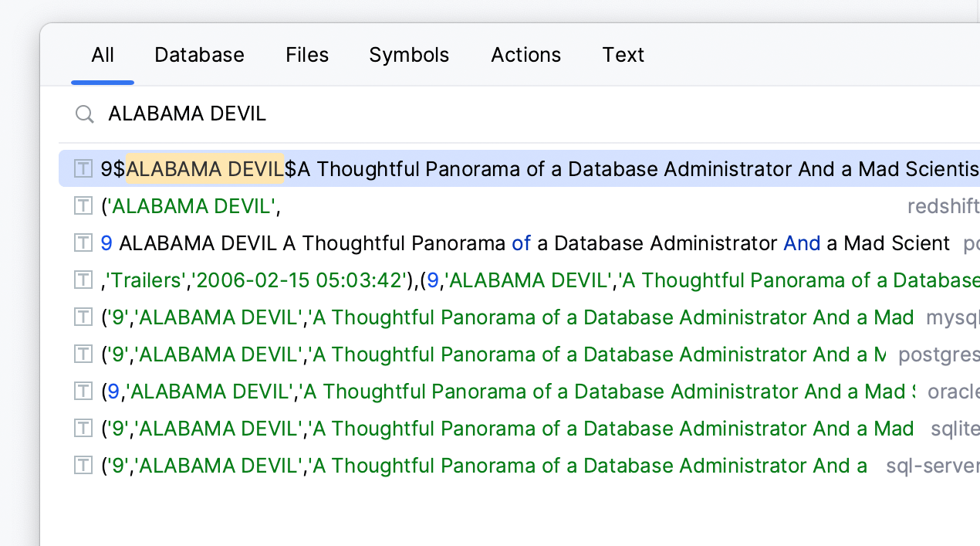Viewport: 980px width, 546px height.
Task: Focus the ALABAMA DEVIL search field
Action: [x=463, y=114]
